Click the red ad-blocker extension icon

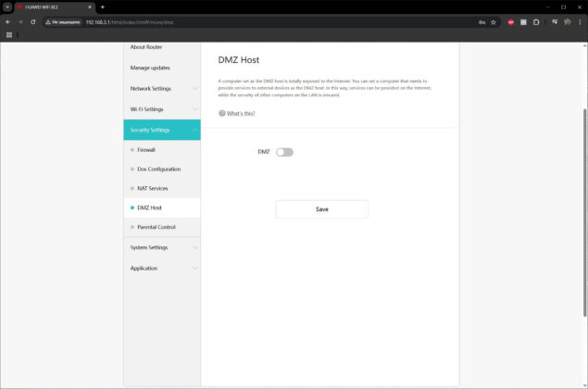click(x=511, y=22)
